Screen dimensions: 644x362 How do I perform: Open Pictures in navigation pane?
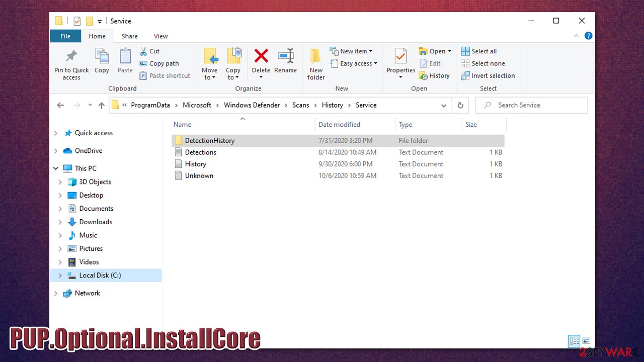pyautogui.click(x=91, y=249)
